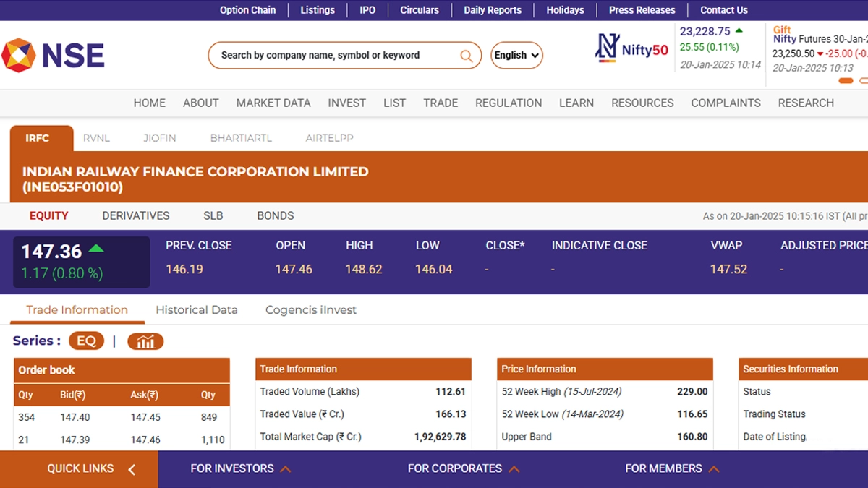The width and height of the screenshot is (868, 488).
Task: Expand the For Corporates menu
Action: (x=463, y=468)
